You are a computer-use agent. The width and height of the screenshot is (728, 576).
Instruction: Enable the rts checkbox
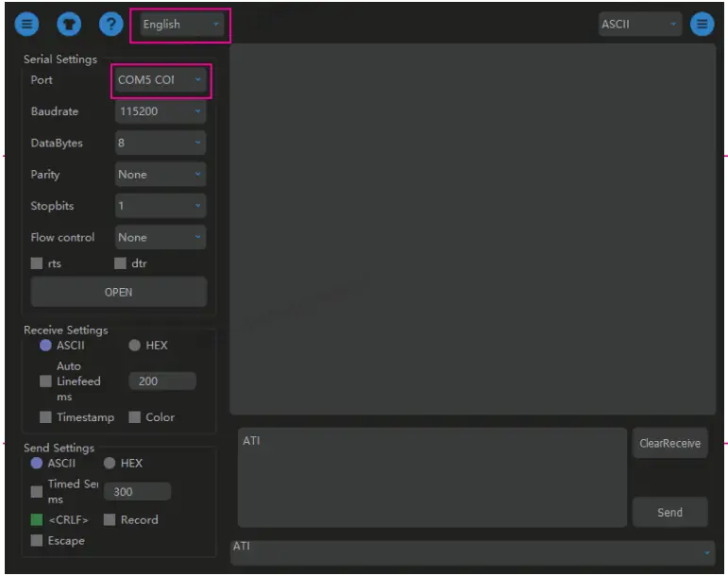pyautogui.click(x=36, y=263)
